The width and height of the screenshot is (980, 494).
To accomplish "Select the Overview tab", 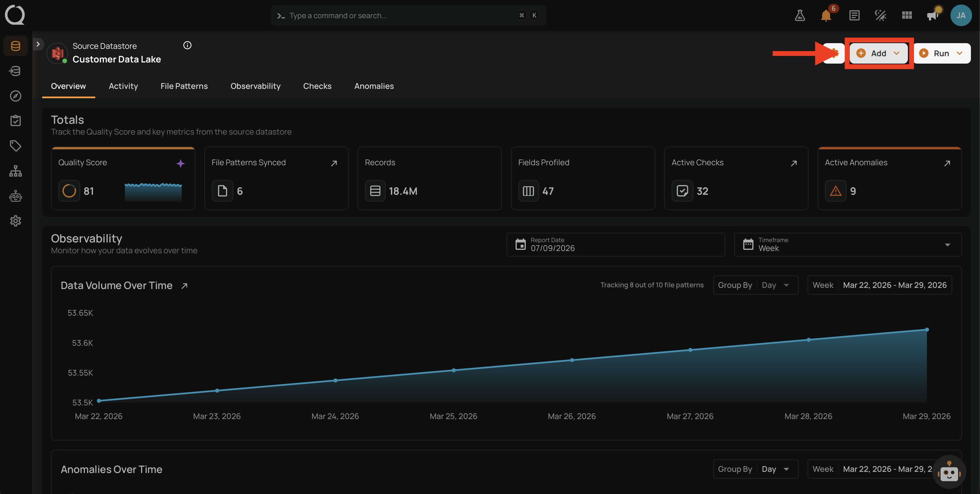I will pyautogui.click(x=68, y=86).
